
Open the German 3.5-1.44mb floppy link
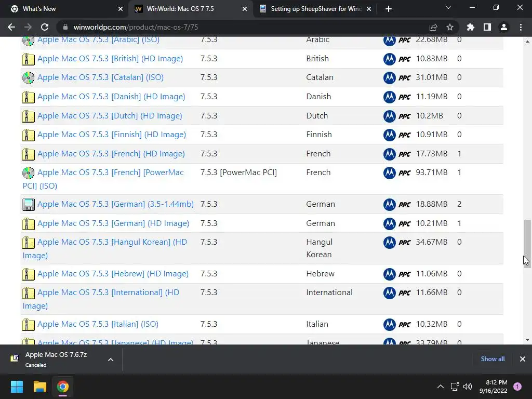click(115, 204)
